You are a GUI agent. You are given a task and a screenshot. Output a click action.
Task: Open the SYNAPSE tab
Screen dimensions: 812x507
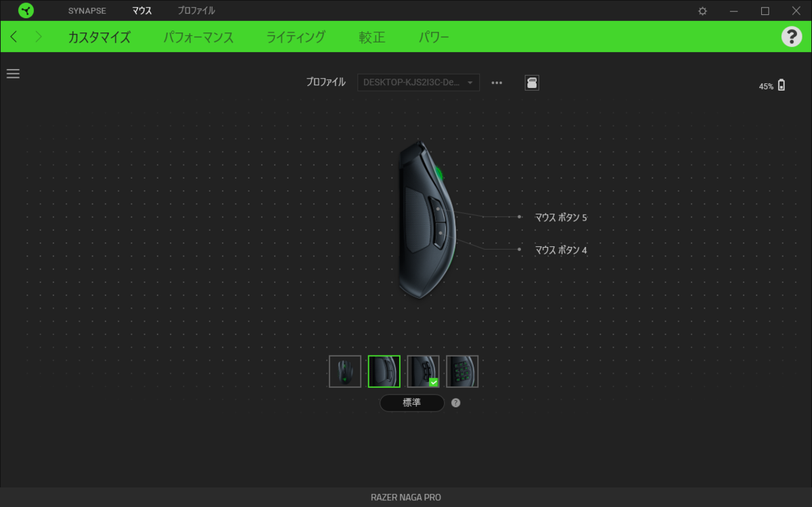click(87, 11)
